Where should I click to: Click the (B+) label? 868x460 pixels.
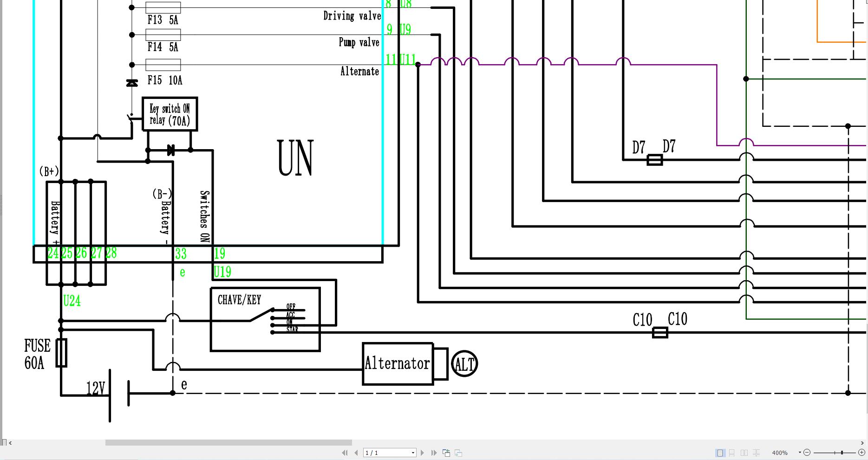pos(49,171)
